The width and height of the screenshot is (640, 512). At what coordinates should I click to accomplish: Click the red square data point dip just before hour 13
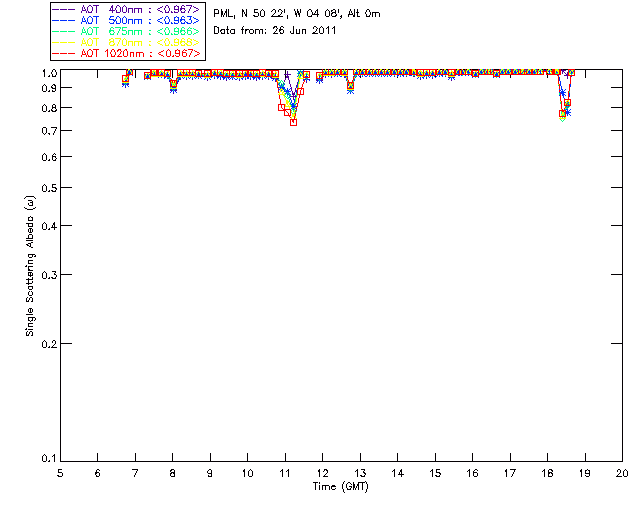coord(350,86)
